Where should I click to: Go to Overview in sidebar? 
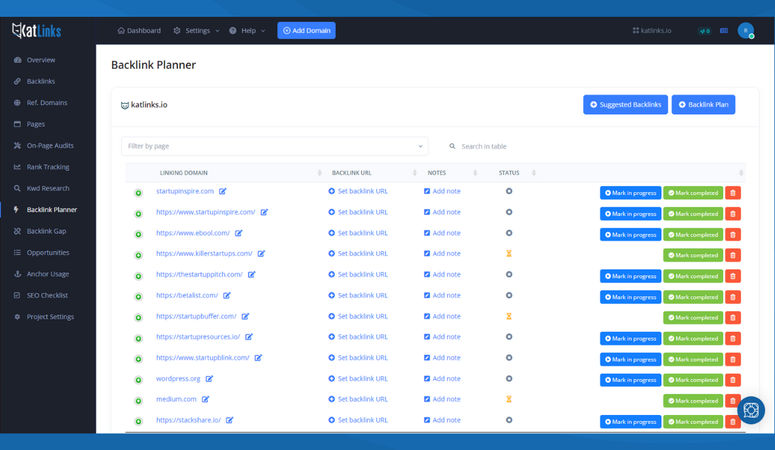pyautogui.click(x=41, y=60)
